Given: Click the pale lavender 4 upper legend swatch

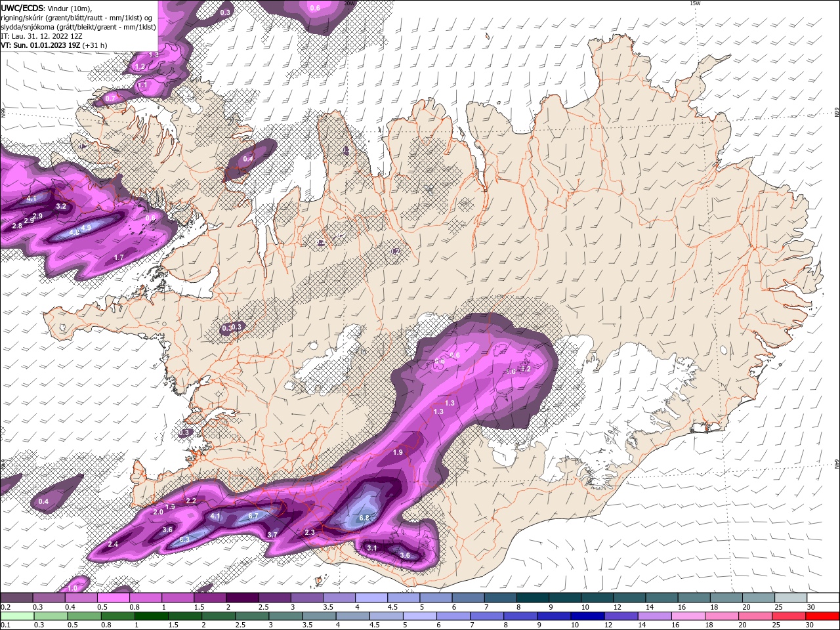Looking at the screenshot, I should click(371, 597).
